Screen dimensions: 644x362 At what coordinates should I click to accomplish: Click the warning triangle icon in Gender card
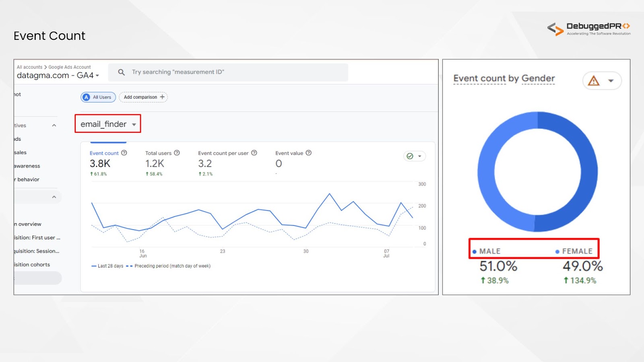coord(594,81)
